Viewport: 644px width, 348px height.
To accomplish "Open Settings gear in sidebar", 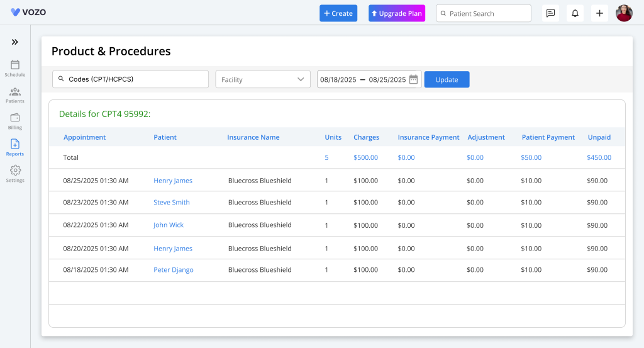I will tap(15, 171).
